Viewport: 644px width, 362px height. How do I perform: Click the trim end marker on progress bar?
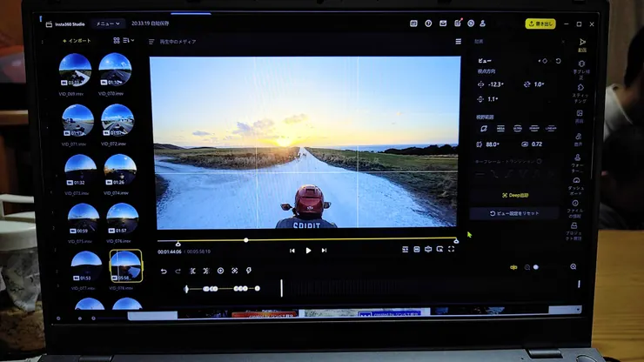coord(456,241)
